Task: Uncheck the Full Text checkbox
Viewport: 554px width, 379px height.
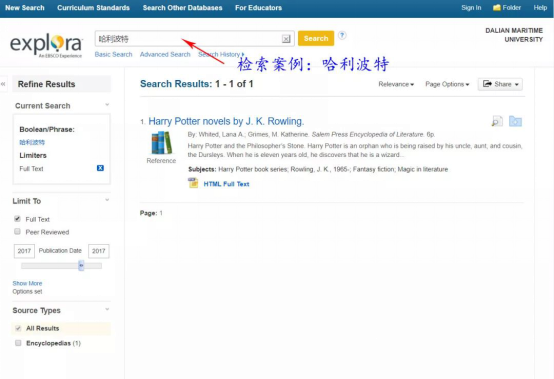Action: coord(17,219)
